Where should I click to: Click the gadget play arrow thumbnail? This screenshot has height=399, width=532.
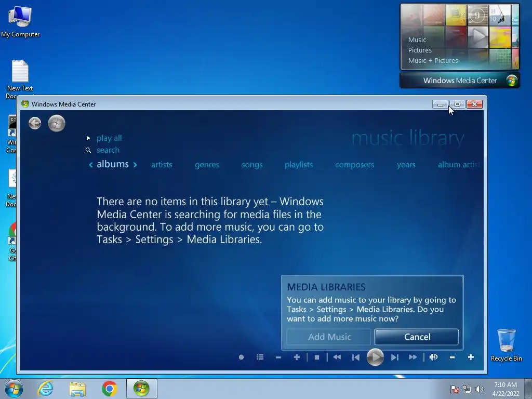click(478, 36)
